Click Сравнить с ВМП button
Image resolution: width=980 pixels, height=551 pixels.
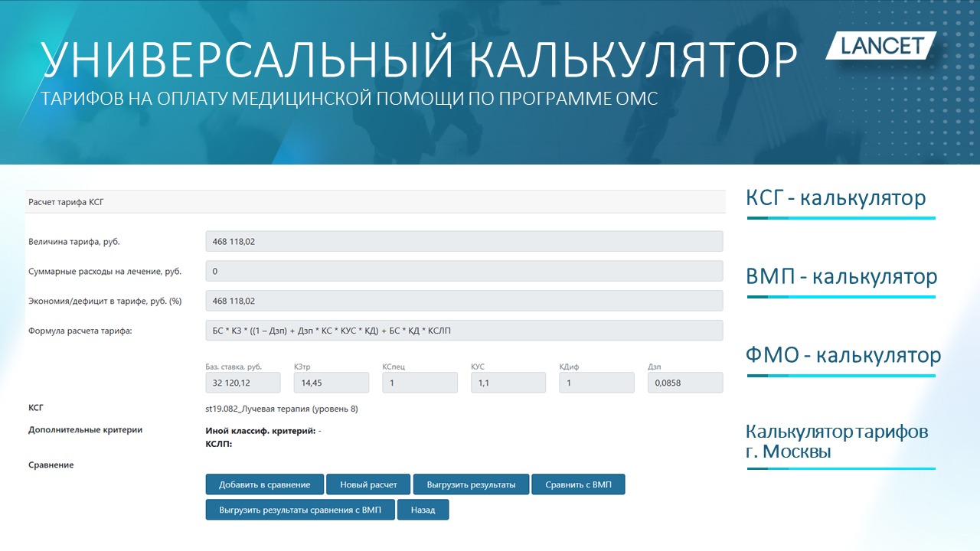[578, 484]
